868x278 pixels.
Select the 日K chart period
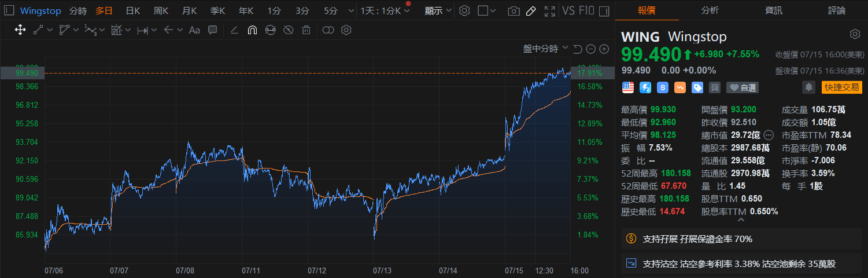133,11
